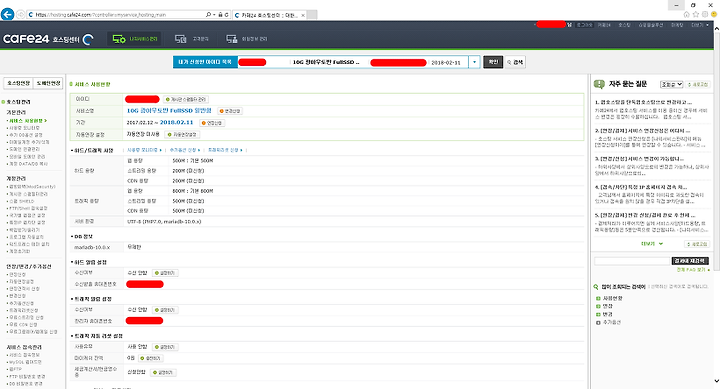This screenshot has height=389, width=720.
Task: Click 설정하기 in 사용유무 row of traffic reset
Action: click(165, 347)
